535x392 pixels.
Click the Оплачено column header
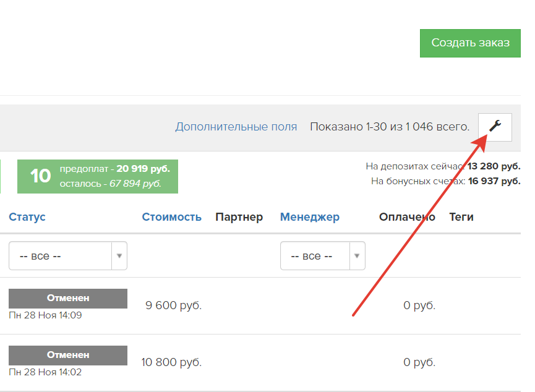(407, 217)
